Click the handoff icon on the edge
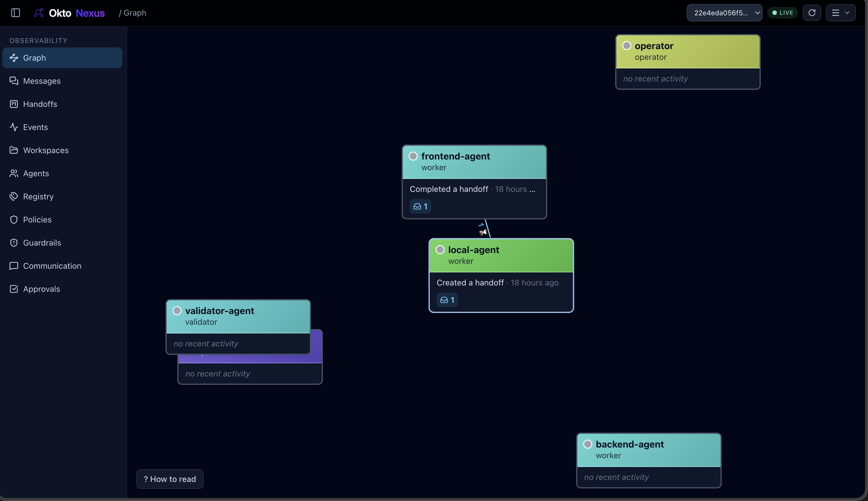 pyautogui.click(x=483, y=233)
